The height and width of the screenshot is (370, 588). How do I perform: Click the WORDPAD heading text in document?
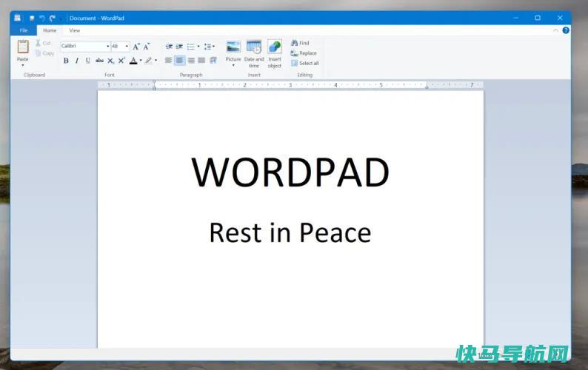(x=290, y=172)
